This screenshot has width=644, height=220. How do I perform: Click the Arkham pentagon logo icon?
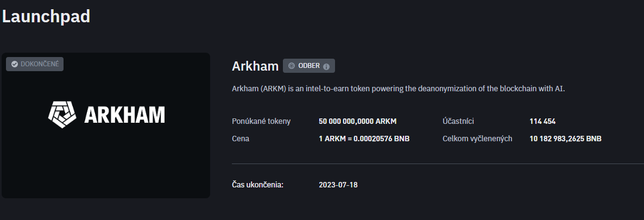(64, 114)
